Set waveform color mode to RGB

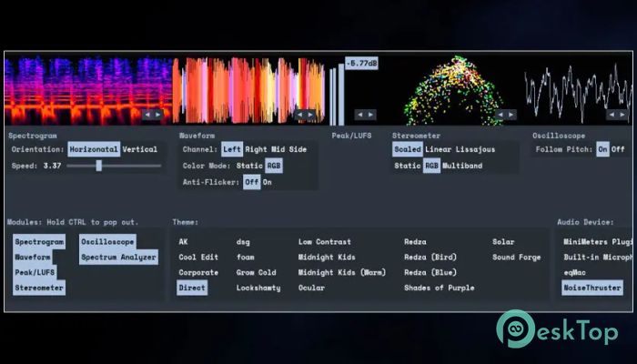274,166
